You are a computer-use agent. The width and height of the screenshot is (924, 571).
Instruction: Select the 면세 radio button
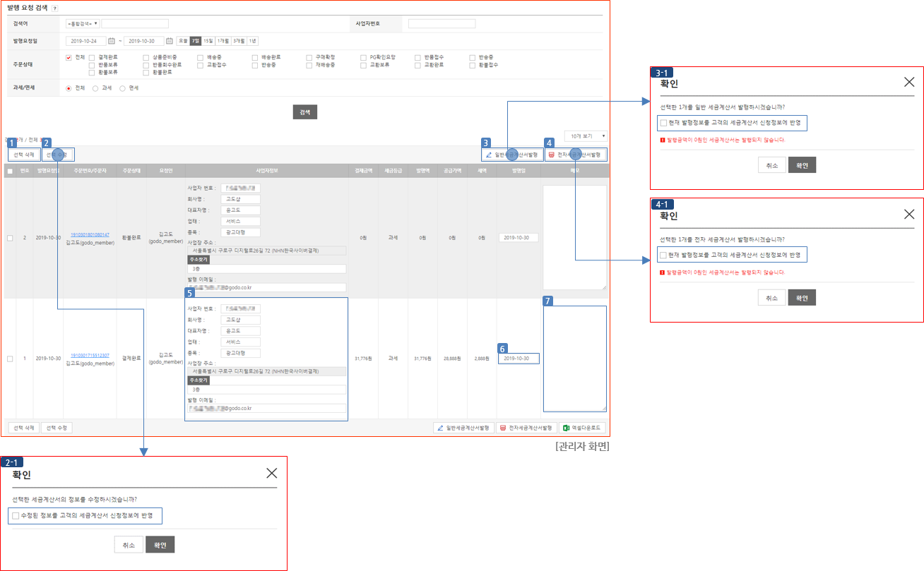[122, 88]
